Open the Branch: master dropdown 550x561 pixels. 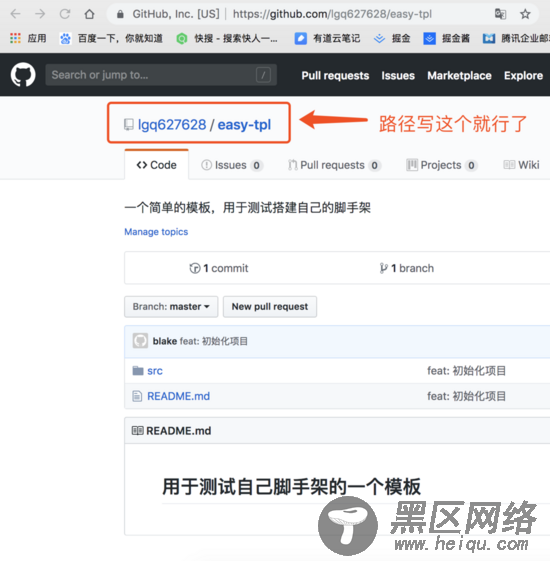tap(171, 307)
